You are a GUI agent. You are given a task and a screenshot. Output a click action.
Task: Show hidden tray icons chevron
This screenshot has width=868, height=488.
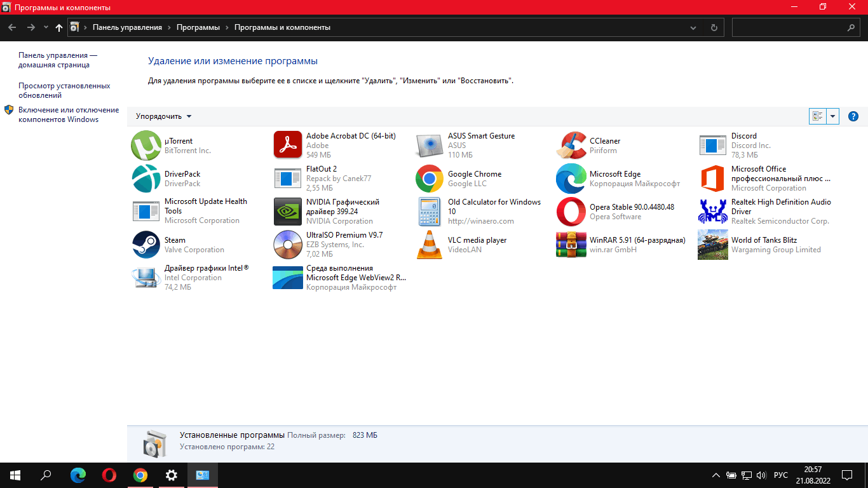pyautogui.click(x=716, y=475)
